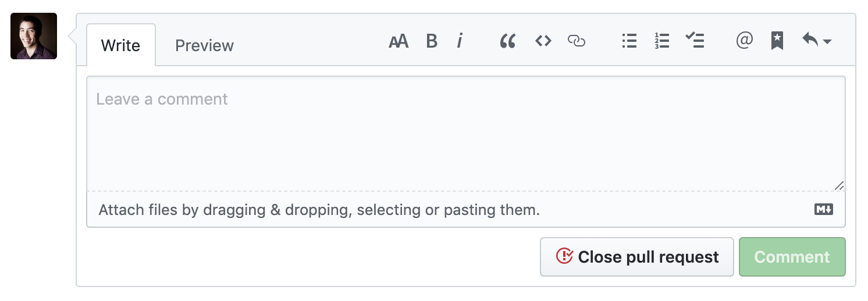Screen dimensions: 868x301
Task: Add a task list
Action: pyautogui.click(x=695, y=41)
